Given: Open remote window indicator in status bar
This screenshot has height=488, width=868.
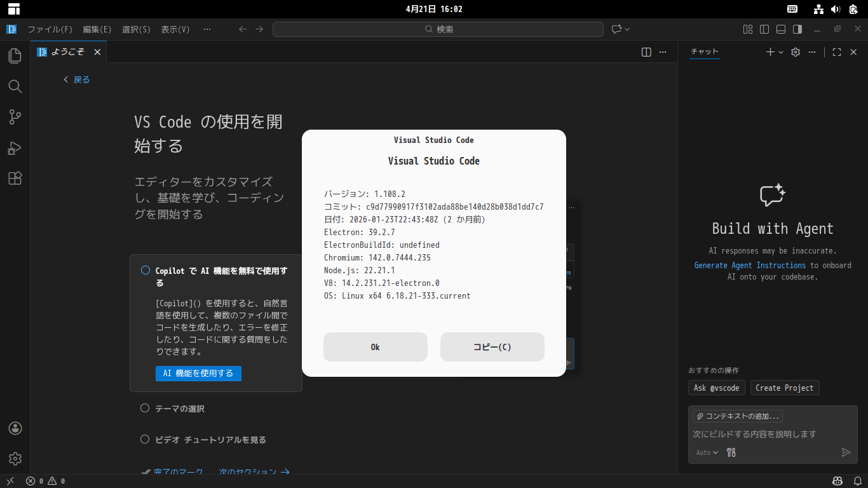Looking at the screenshot, I should [10, 481].
